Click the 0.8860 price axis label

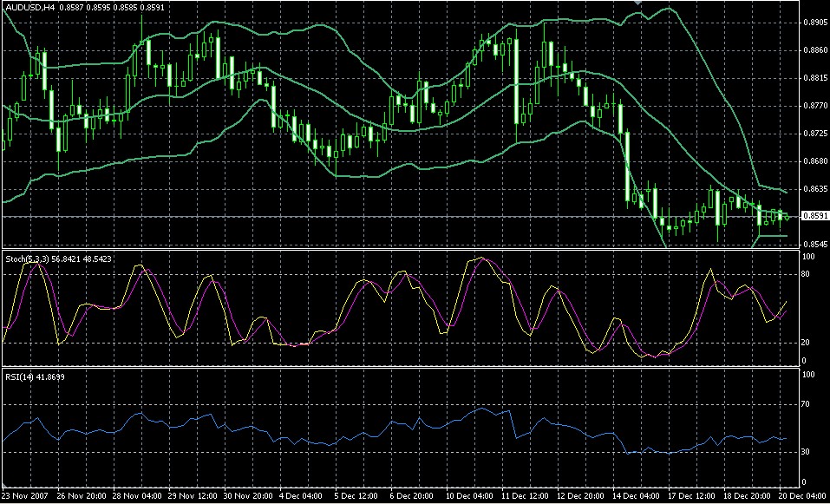click(815, 50)
